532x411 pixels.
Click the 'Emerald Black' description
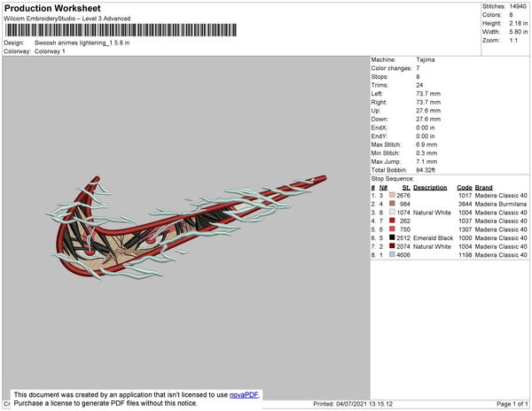pos(434,238)
